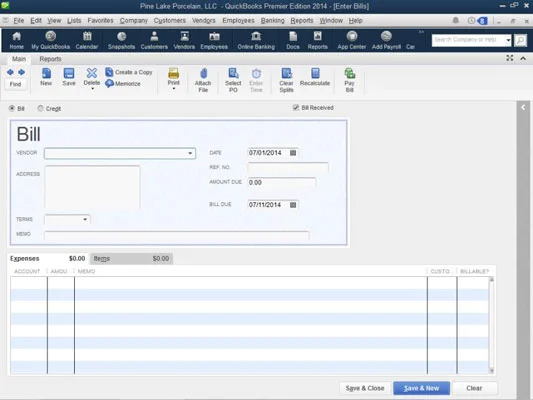
Task: Open the File menu
Action: pos(19,20)
